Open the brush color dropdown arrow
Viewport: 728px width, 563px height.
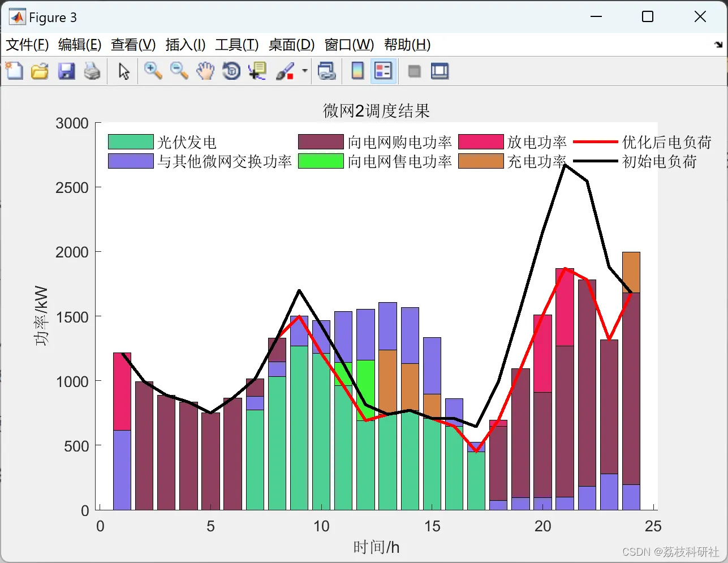point(305,71)
